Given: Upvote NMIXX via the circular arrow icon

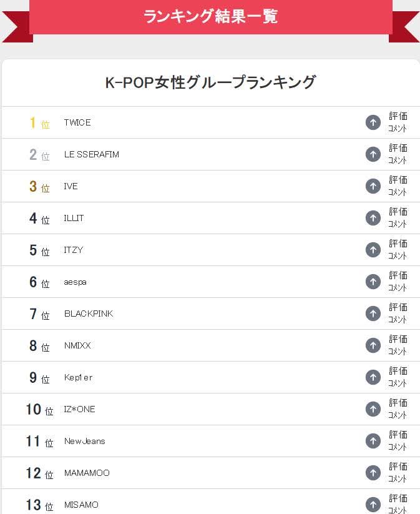Looking at the screenshot, I should point(373,345).
